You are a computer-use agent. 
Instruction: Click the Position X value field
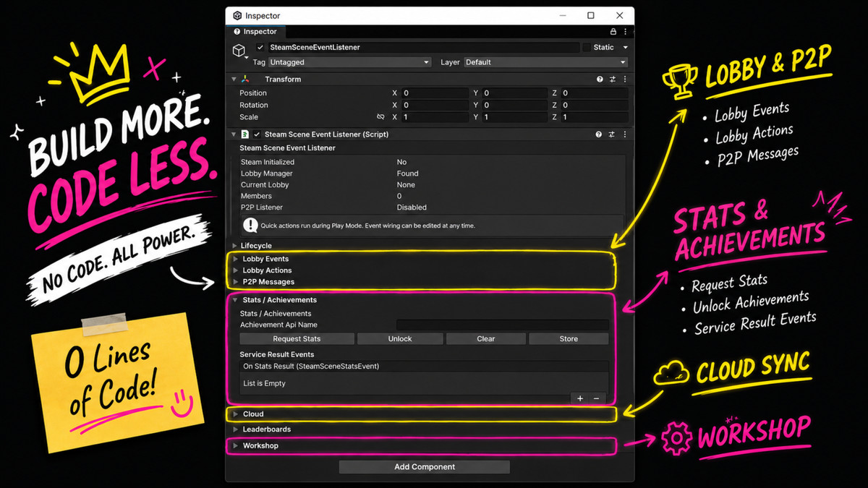(435, 93)
